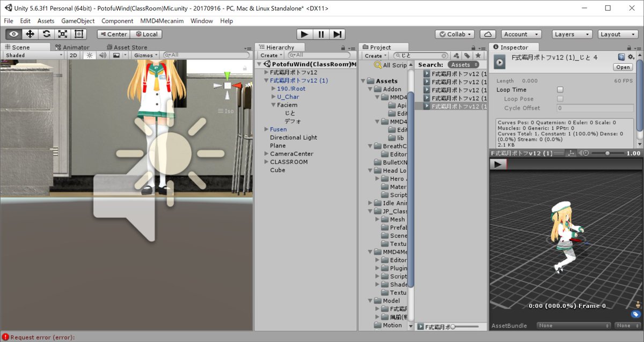Click preview speed clock icon
The image size is (644, 342).
click(x=583, y=153)
